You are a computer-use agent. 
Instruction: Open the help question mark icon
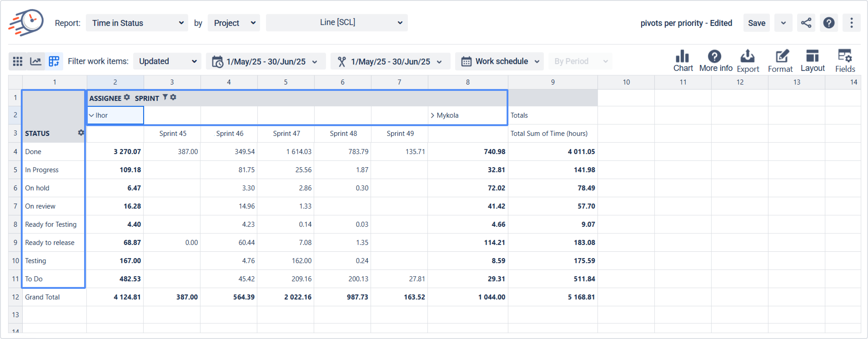(829, 23)
